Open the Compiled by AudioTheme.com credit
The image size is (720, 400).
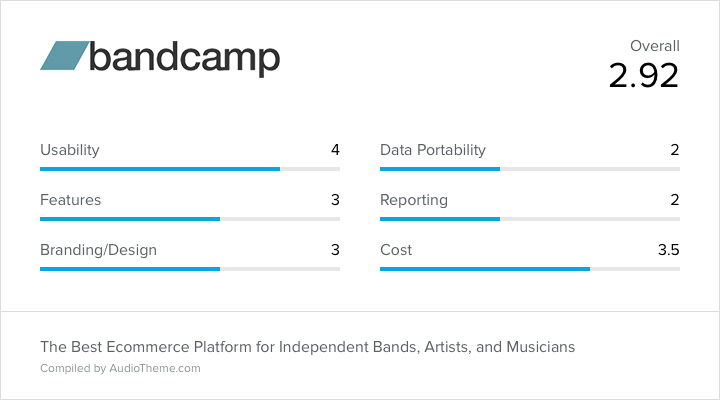point(120,368)
